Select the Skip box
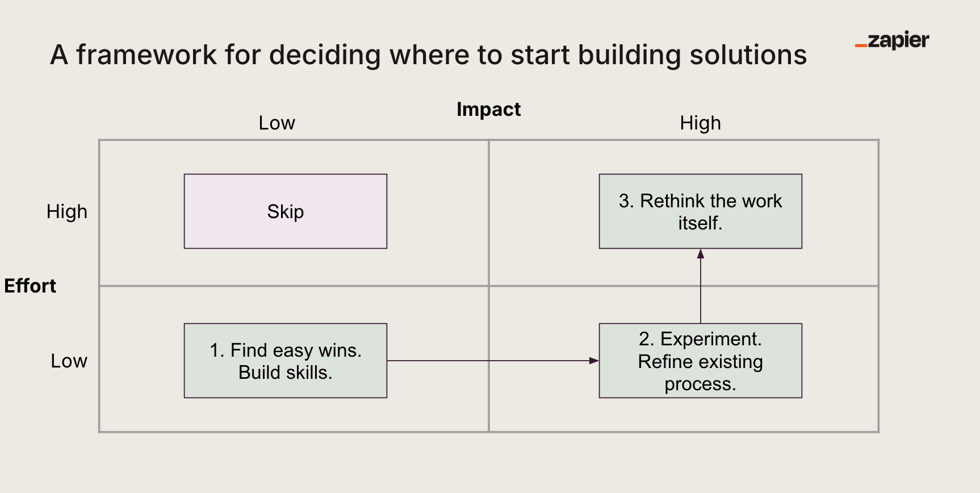Image resolution: width=980 pixels, height=493 pixels. (286, 211)
